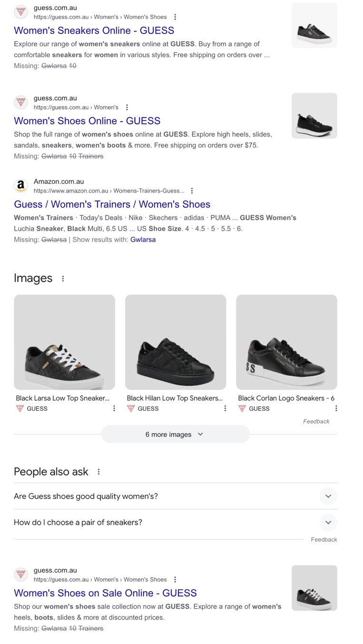
Task: Expand 'Are Guess shoes good quality women's?' question
Action: 328,496
